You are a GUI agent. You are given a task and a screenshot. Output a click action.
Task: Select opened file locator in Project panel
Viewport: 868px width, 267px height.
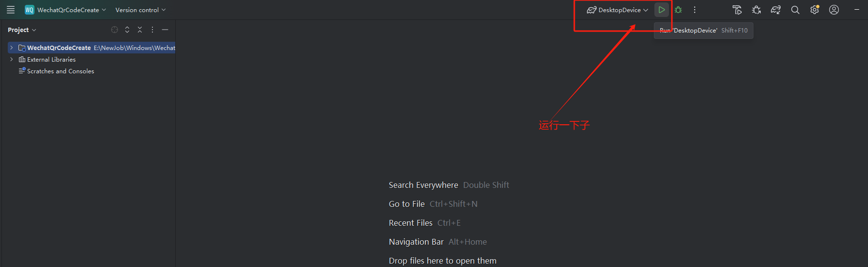(115, 30)
